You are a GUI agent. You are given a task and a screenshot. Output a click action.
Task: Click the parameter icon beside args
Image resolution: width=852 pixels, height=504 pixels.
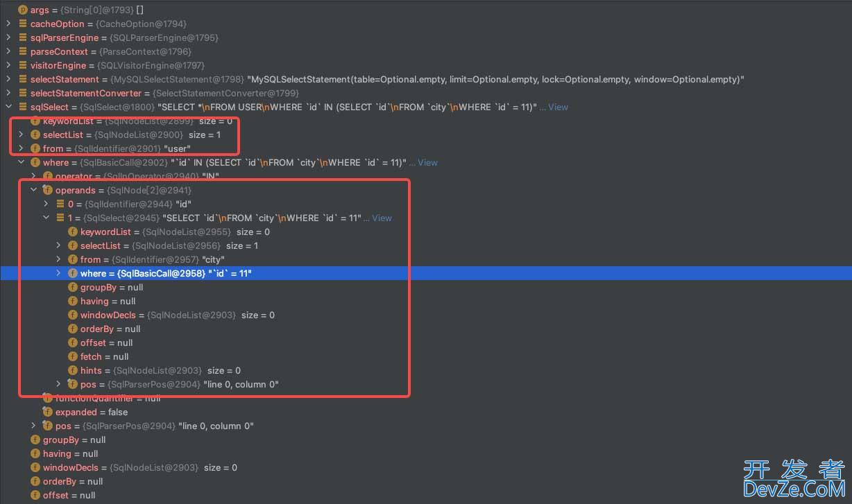point(23,10)
